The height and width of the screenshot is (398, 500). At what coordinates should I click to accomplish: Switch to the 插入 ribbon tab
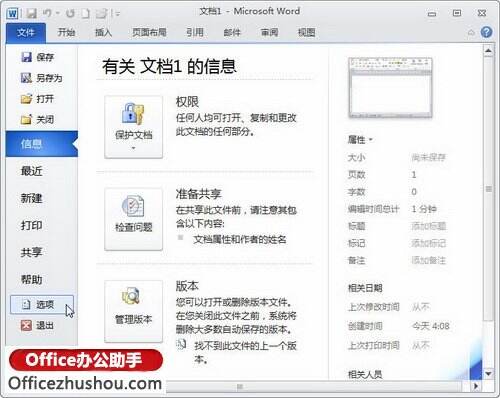pos(103,32)
